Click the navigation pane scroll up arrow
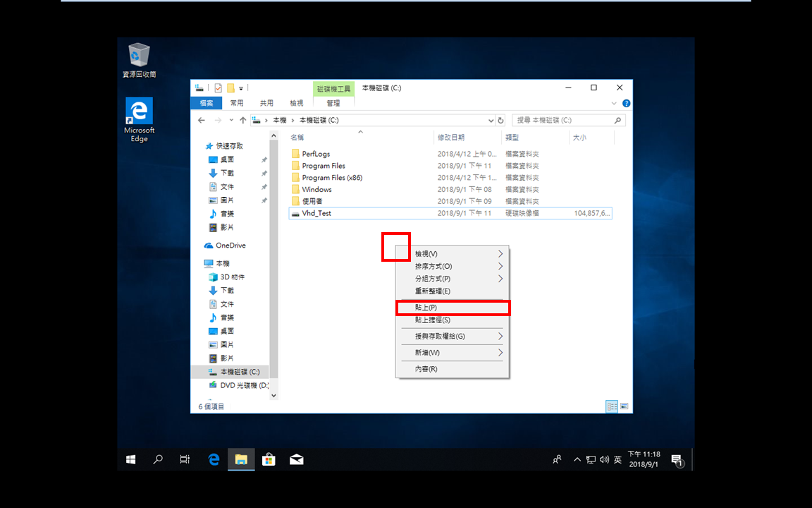 [x=274, y=135]
